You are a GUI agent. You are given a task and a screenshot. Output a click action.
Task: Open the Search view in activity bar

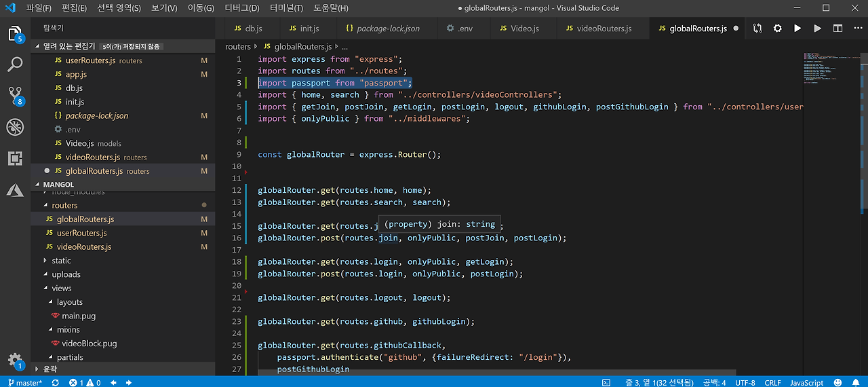pos(15,64)
